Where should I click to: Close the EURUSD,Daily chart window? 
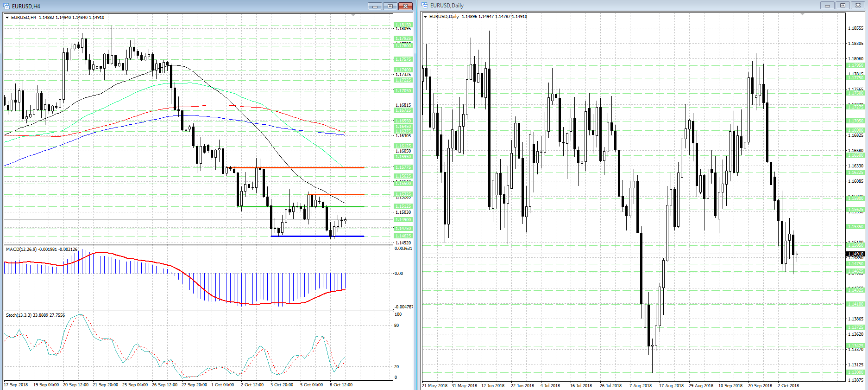[858, 5]
